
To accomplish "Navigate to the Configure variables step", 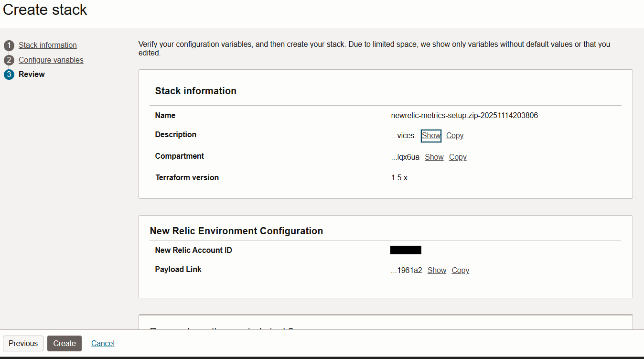I will pos(51,60).
